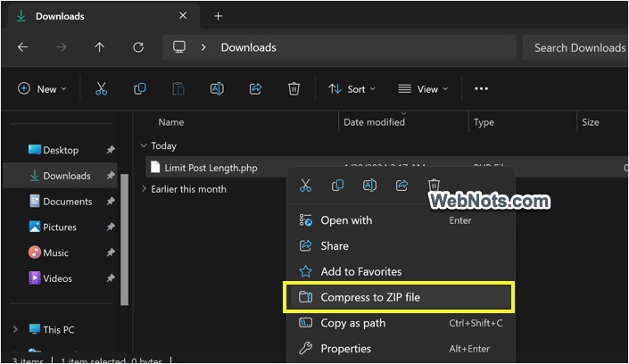Expand the This PC tree node

tap(15, 329)
